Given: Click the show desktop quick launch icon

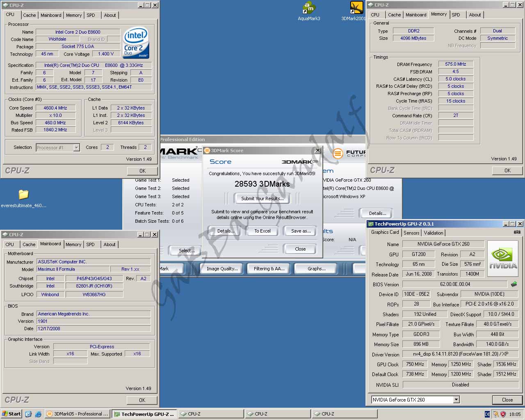Looking at the screenshot, I should [28, 414].
